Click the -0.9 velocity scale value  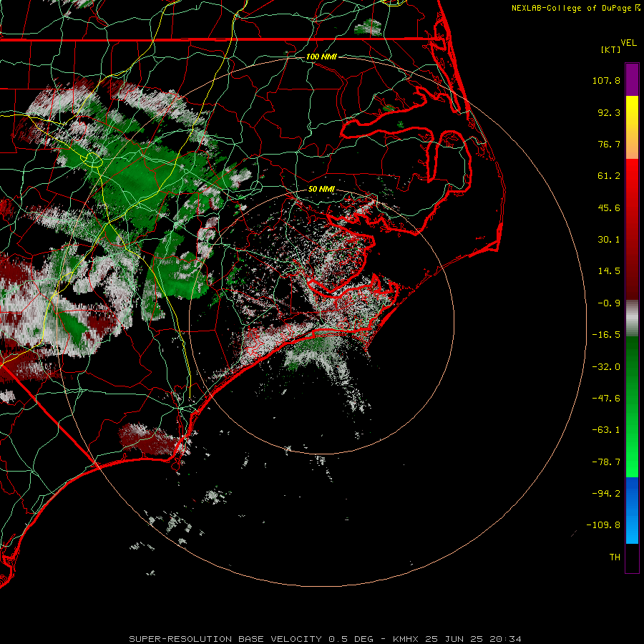[609, 303]
